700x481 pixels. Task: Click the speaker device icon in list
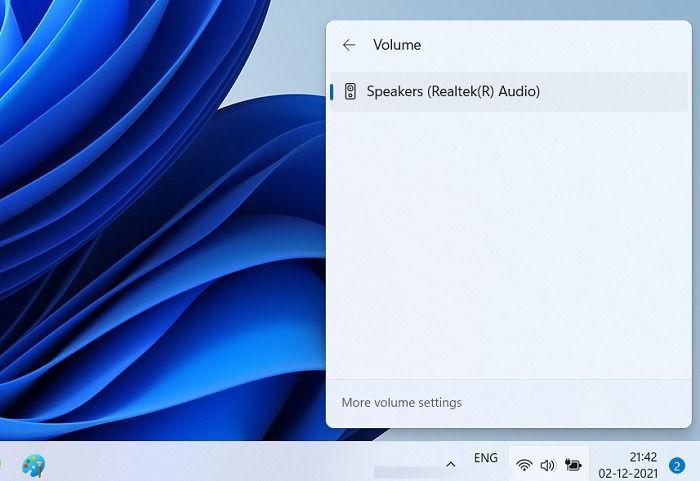pyautogui.click(x=350, y=92)
